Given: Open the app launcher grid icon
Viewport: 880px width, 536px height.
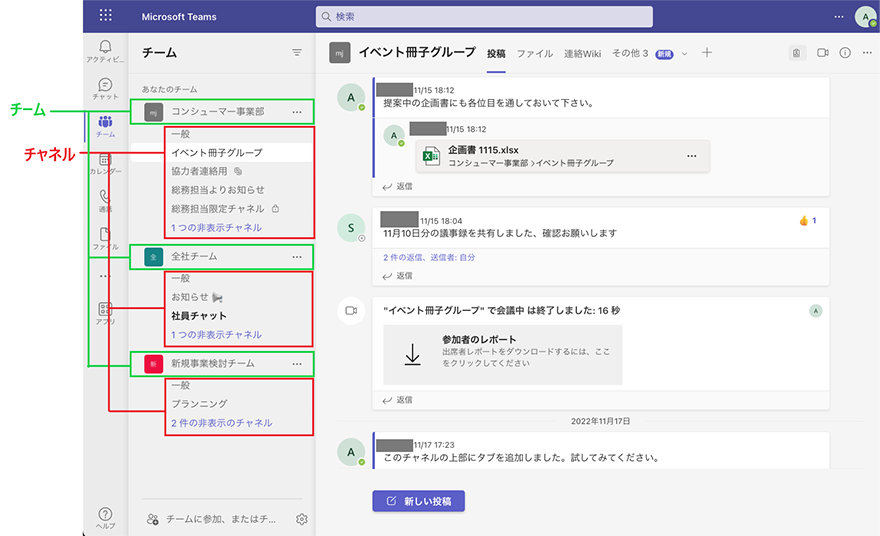Looking at the screenshot, I should pyautogui.click(x=105, y=15).
